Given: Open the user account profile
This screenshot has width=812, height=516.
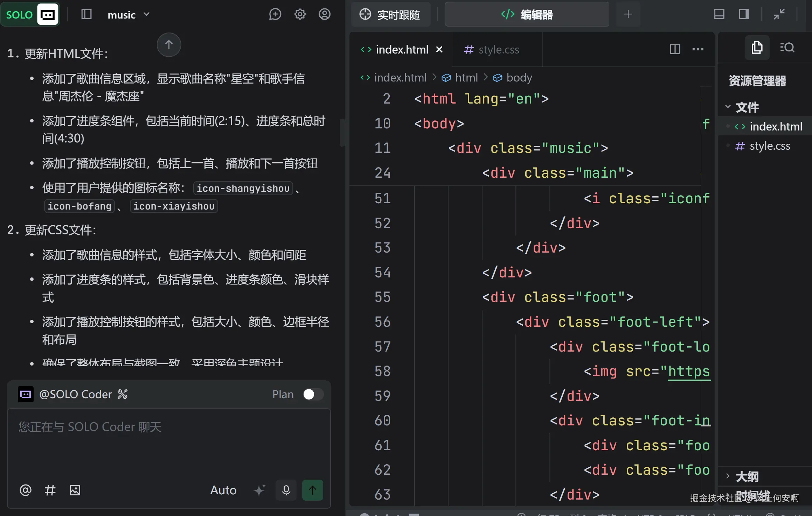Looking at the screenshot, I should [325, 14].
